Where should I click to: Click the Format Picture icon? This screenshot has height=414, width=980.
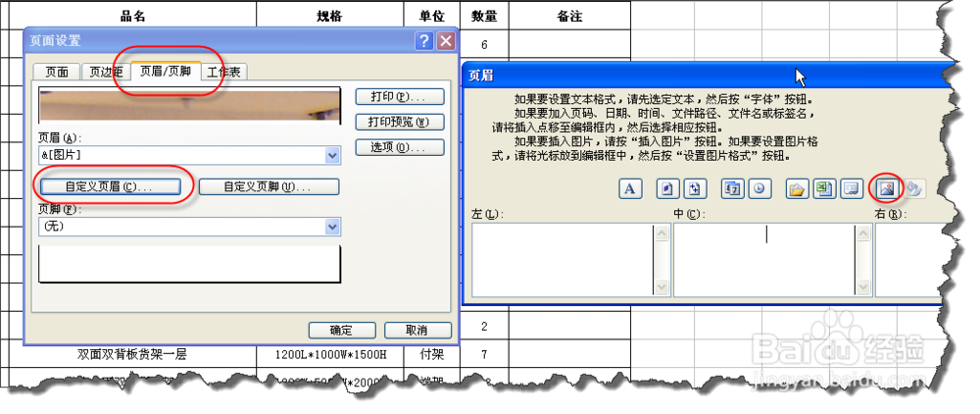[x=915, y=189]
